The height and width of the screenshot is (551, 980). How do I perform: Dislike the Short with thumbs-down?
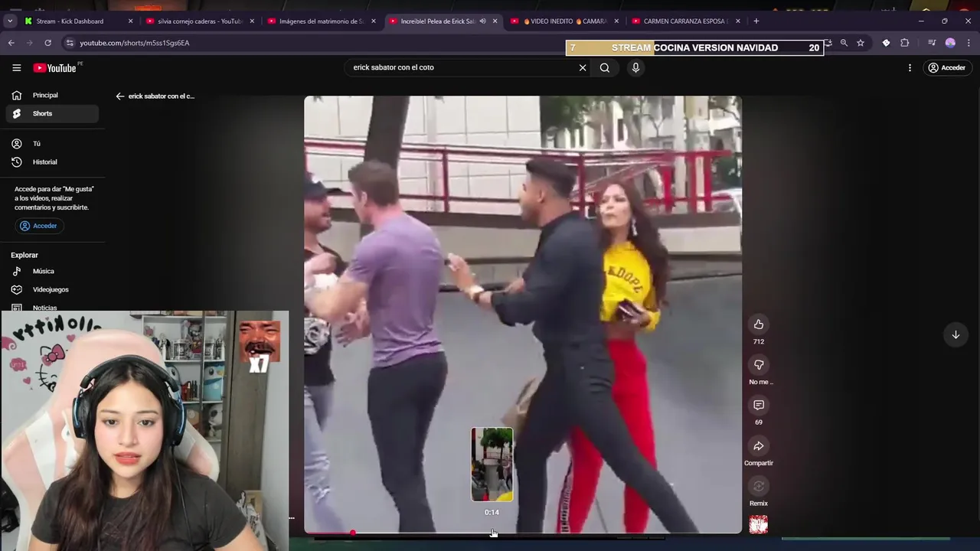[759, 365]
